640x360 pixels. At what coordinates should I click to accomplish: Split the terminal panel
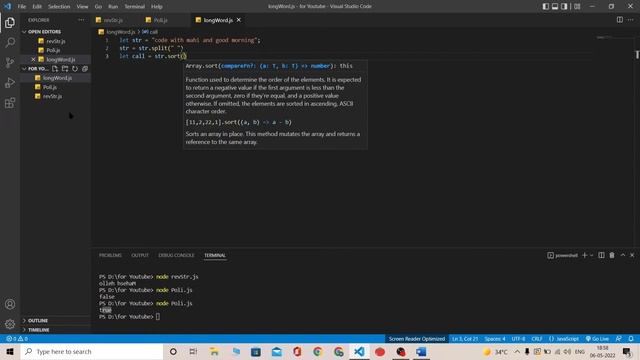click(601, 255)
